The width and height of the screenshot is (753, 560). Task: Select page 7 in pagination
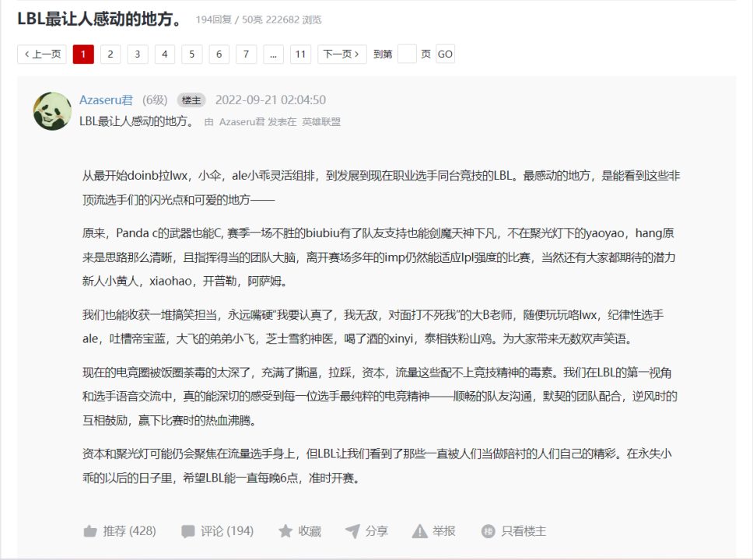click(246, 54)
